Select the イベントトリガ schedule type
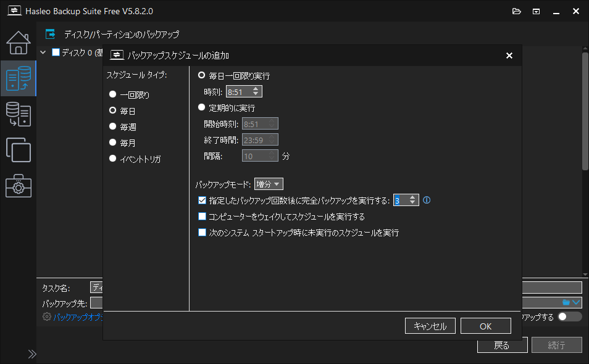Screen dimensions: 589x364 pyautogui.click(x=135, y=159)
